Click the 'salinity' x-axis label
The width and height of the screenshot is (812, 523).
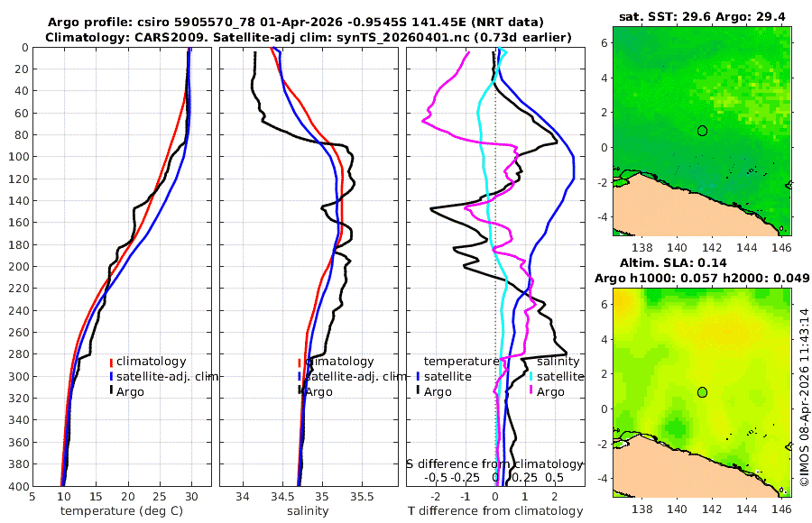pos(309,511)
